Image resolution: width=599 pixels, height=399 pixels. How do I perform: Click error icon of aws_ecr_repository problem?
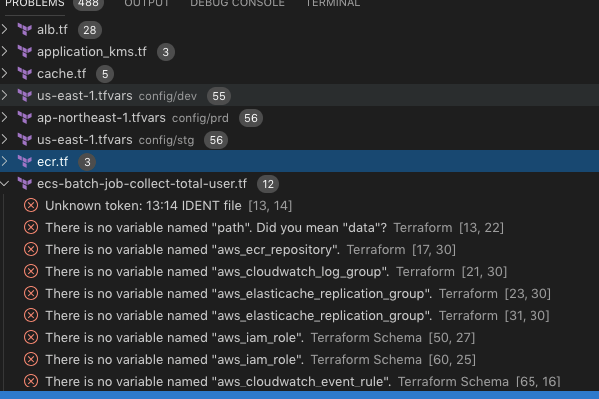(31, 250)
